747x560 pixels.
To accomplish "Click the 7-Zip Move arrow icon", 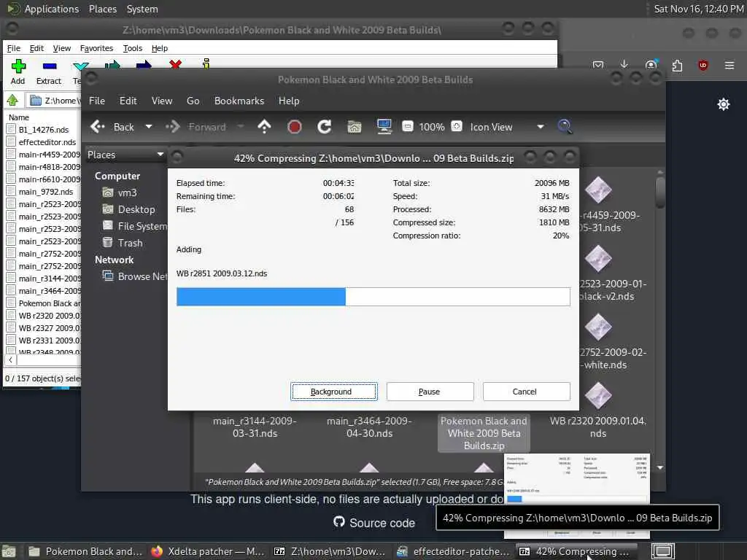I will point(144,64).
